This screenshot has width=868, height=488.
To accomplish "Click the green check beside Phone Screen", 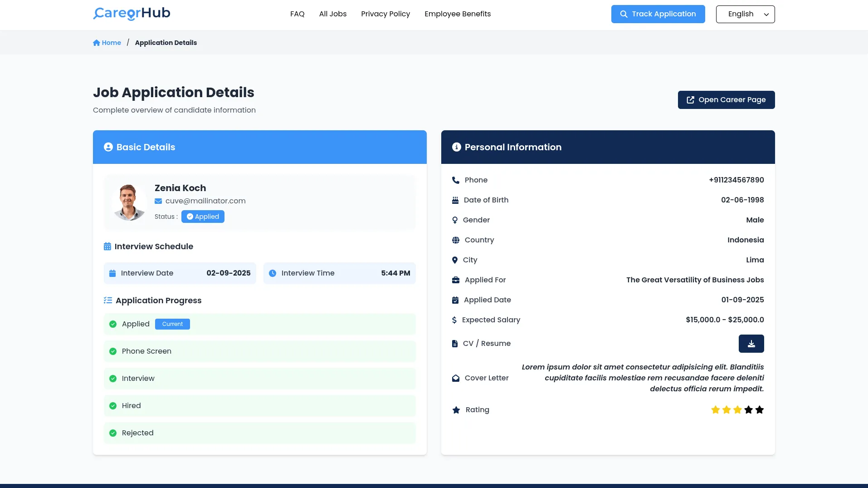I will (x=113, y=351).
